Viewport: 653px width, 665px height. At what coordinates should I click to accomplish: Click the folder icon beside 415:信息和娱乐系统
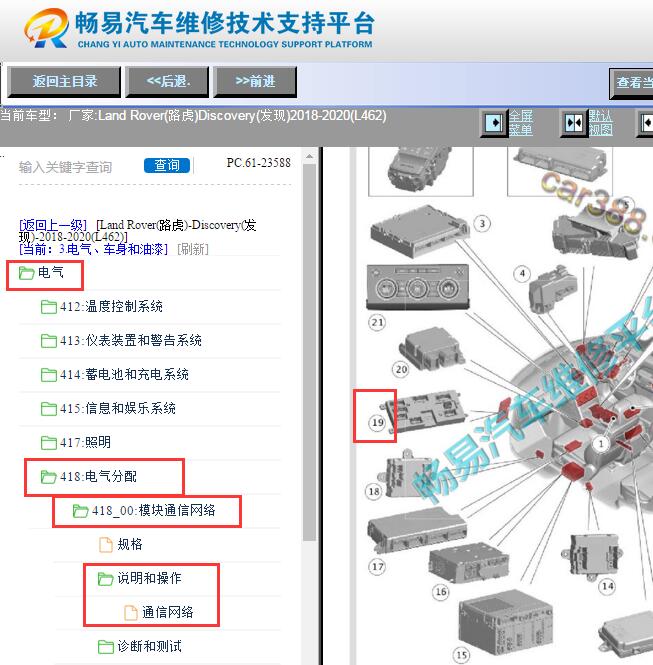point(49,408)
